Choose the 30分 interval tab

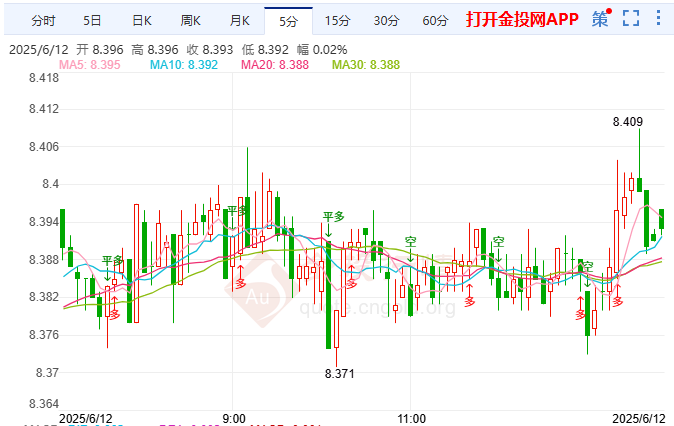386,20
